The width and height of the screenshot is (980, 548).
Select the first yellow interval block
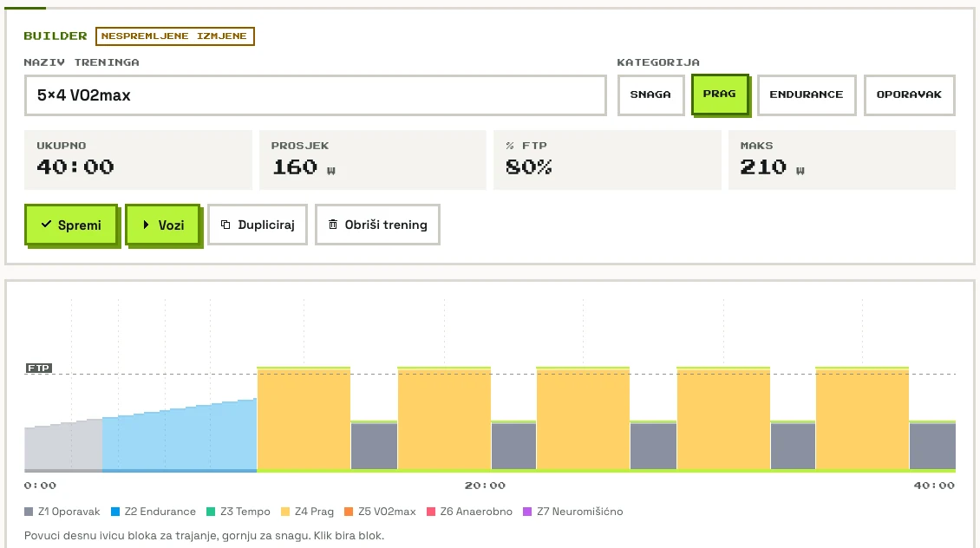(304, 419)
